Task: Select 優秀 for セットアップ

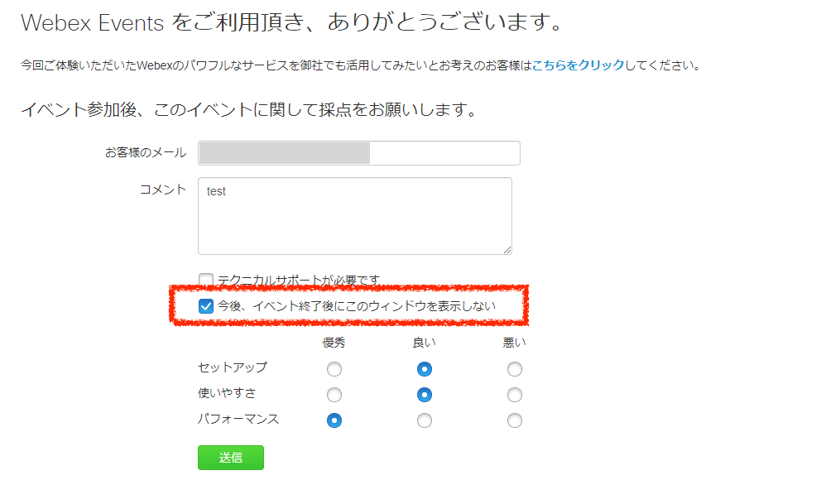Action: tap(334, 368)
